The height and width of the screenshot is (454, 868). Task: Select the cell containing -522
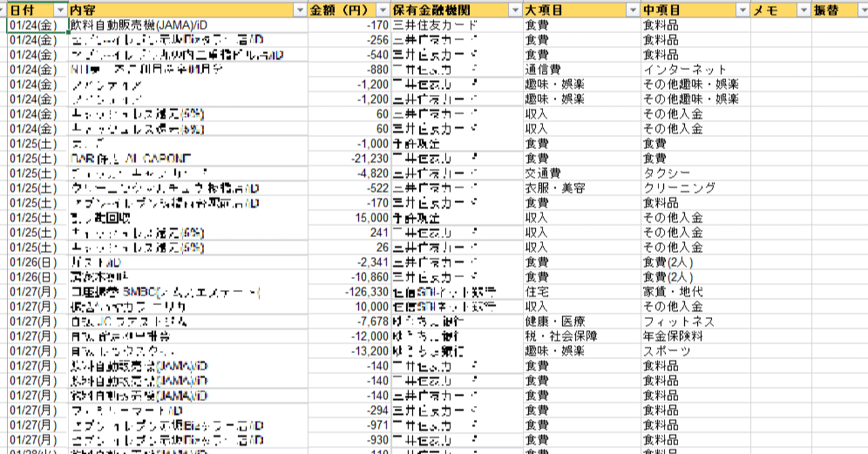349,188
